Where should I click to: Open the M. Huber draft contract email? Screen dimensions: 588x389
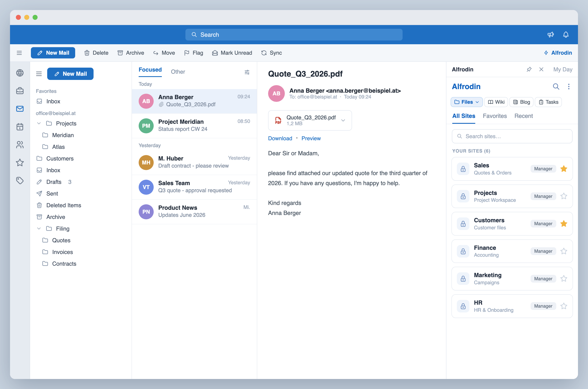194,163
